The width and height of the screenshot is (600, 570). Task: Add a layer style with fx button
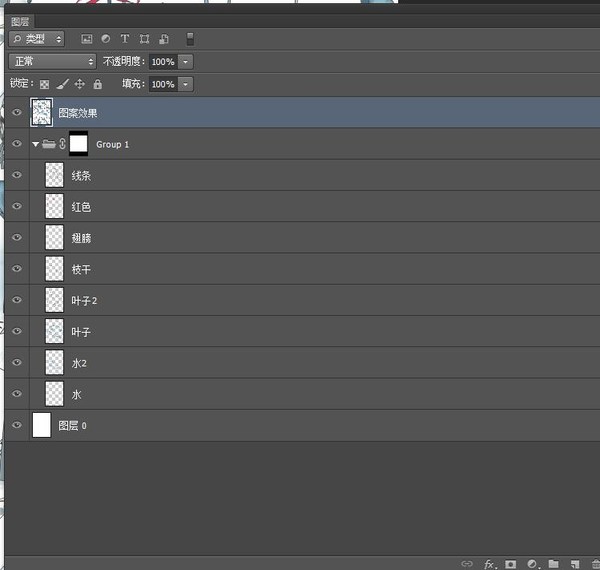pyautogui.click(x=489, y=564)
